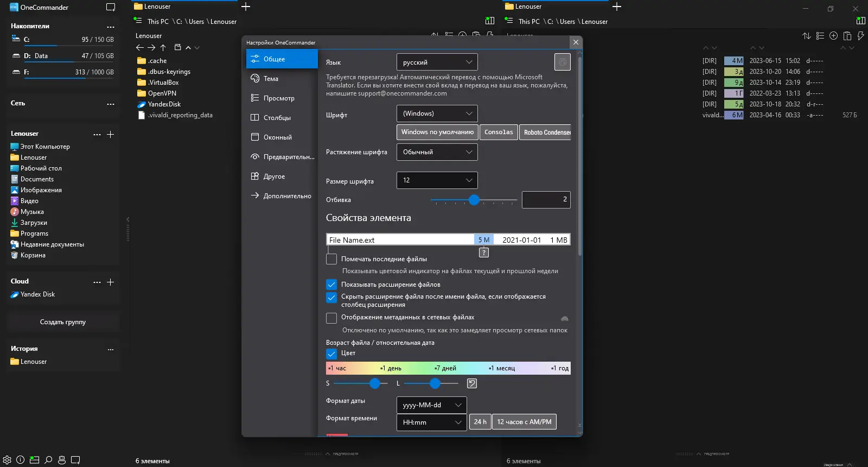Click 'Создать группу' button in sidebar
The width and height of the screenshot is (868, 467).
tap(63, 322)
